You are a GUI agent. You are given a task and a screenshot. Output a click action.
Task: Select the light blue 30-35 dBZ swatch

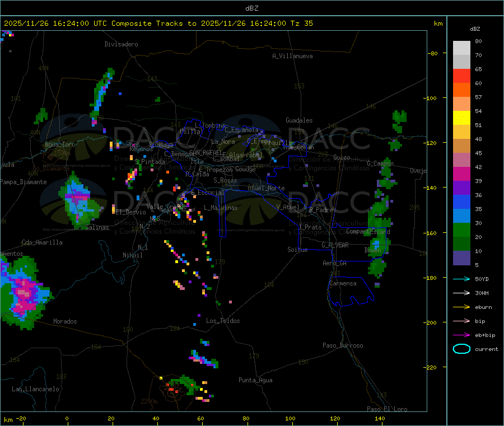click(461, 216)
